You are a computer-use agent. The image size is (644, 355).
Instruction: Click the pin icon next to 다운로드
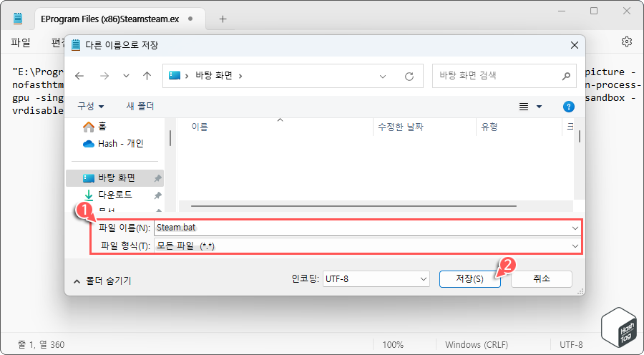(x=157, y=195)
